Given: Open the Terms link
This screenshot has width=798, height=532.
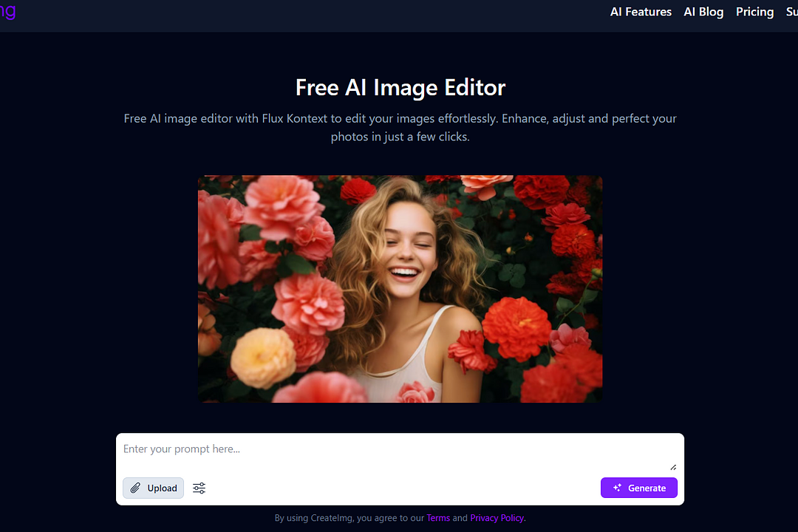Looking at the screenshot, I should [x=438, y=518].
